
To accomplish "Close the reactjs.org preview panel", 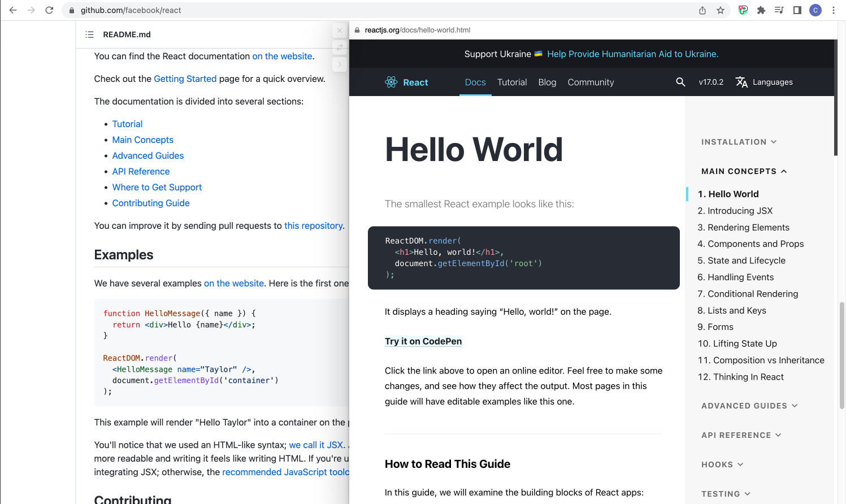I will point(340,31).
